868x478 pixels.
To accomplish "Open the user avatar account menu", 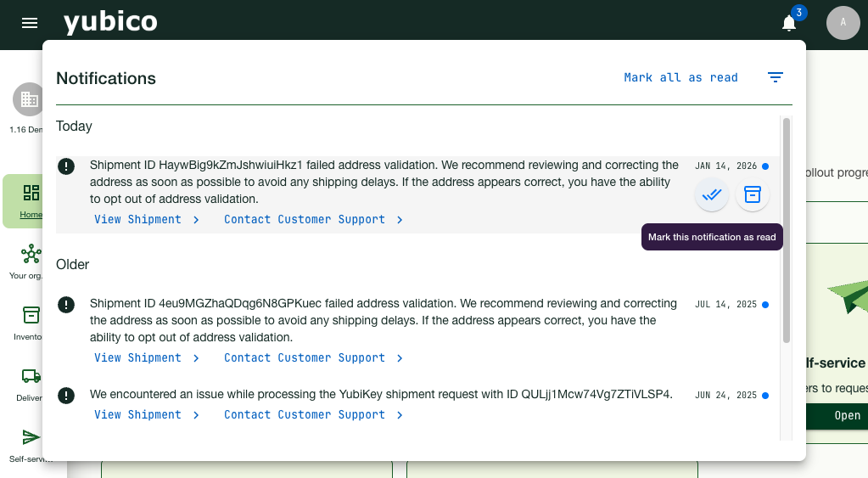I will point(843,23).
